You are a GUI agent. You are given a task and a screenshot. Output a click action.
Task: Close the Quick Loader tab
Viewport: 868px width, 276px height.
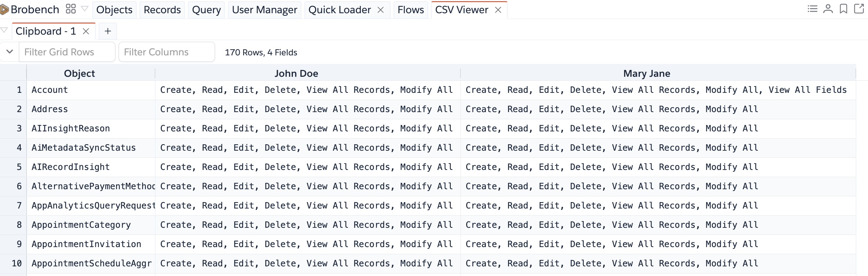click(381, 10)
